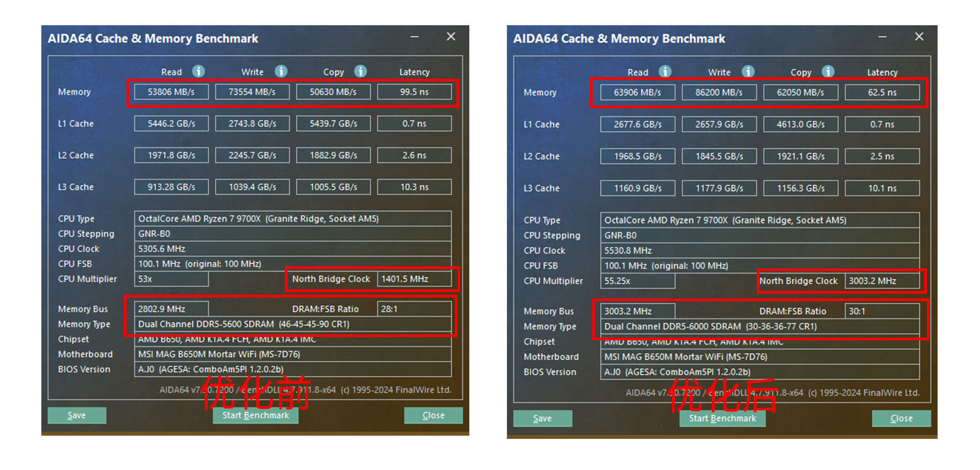Click the Copy info icon in right window
Image resolution: width=980 pixels, height=470 pixels.
coord(828,72)
